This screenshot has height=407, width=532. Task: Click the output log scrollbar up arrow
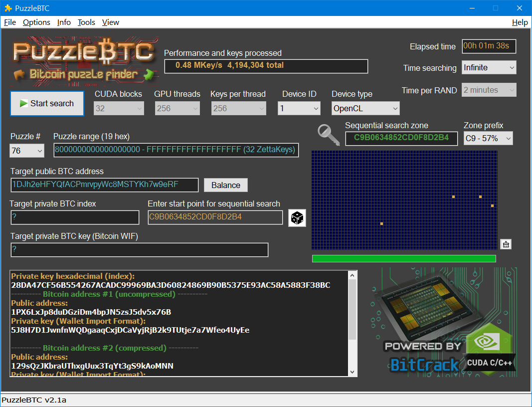pos(352,275)
